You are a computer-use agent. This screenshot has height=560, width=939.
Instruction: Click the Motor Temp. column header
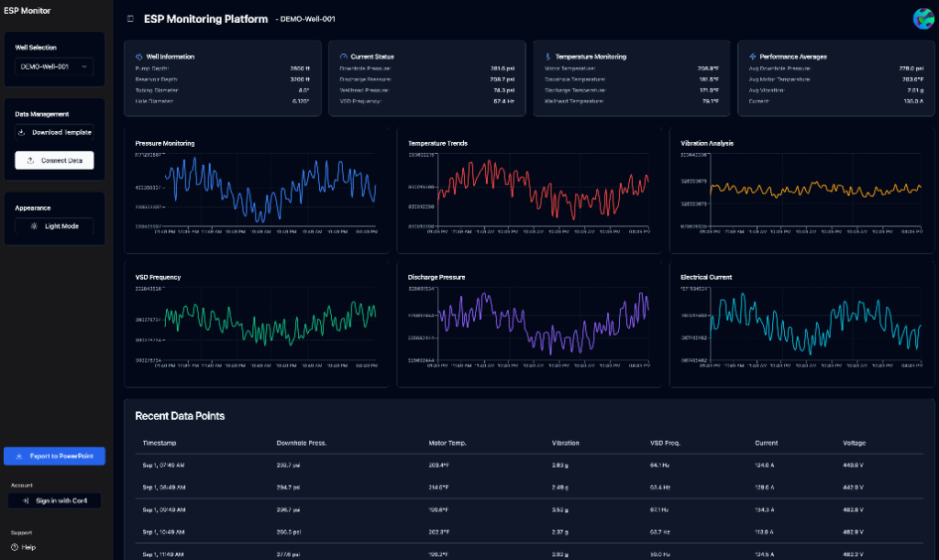(x=447, y=444)
